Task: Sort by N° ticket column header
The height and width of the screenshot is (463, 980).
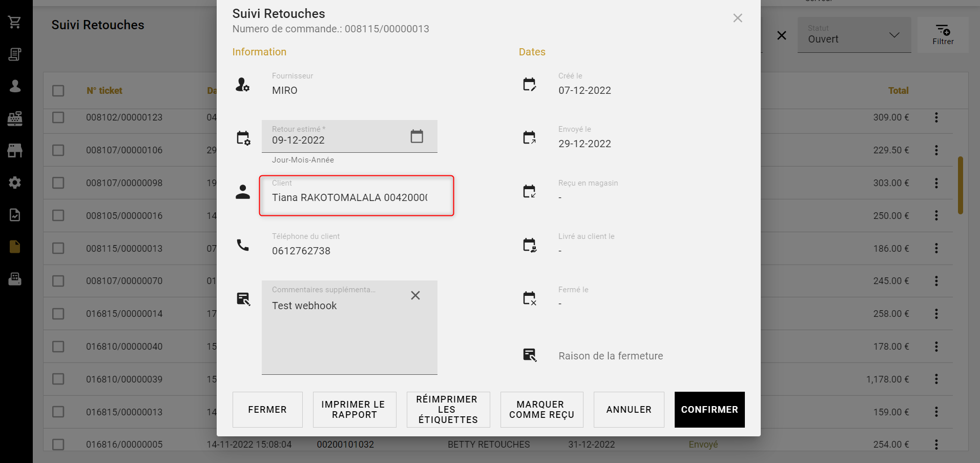Action: 105,91
